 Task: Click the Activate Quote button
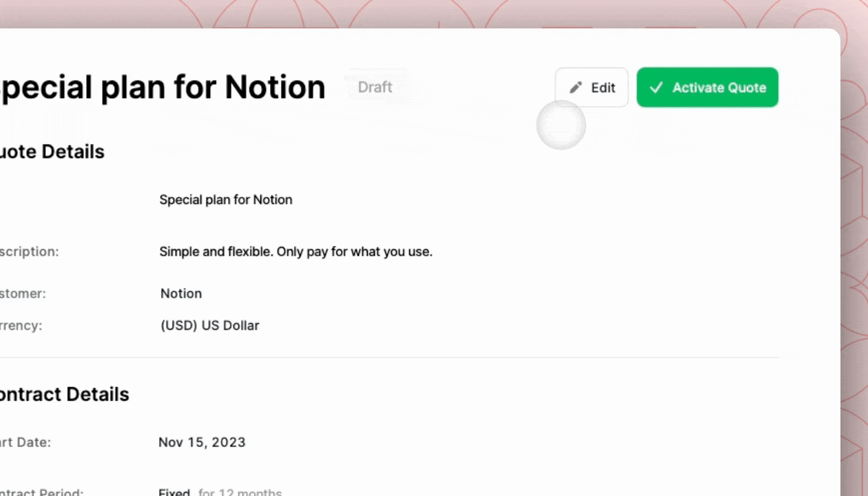click(x=707, y=87)
